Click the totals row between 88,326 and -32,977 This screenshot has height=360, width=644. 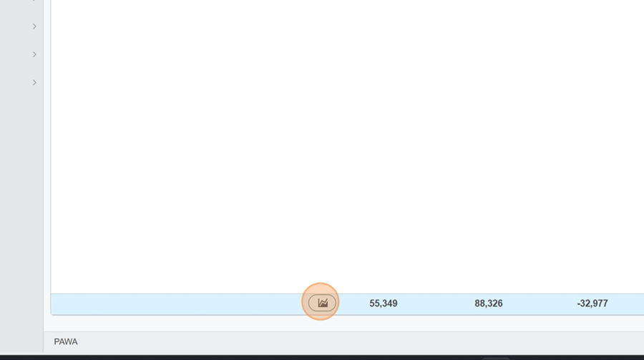point(540,304)
